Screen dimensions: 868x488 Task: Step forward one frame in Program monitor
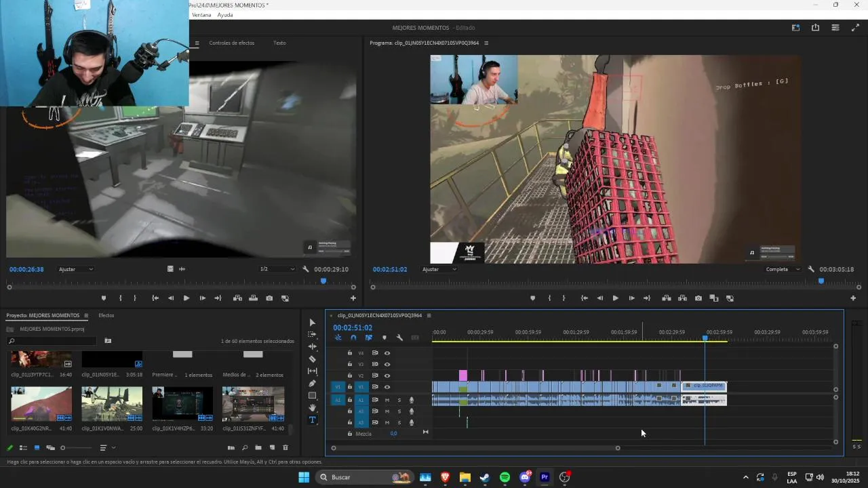631,298
